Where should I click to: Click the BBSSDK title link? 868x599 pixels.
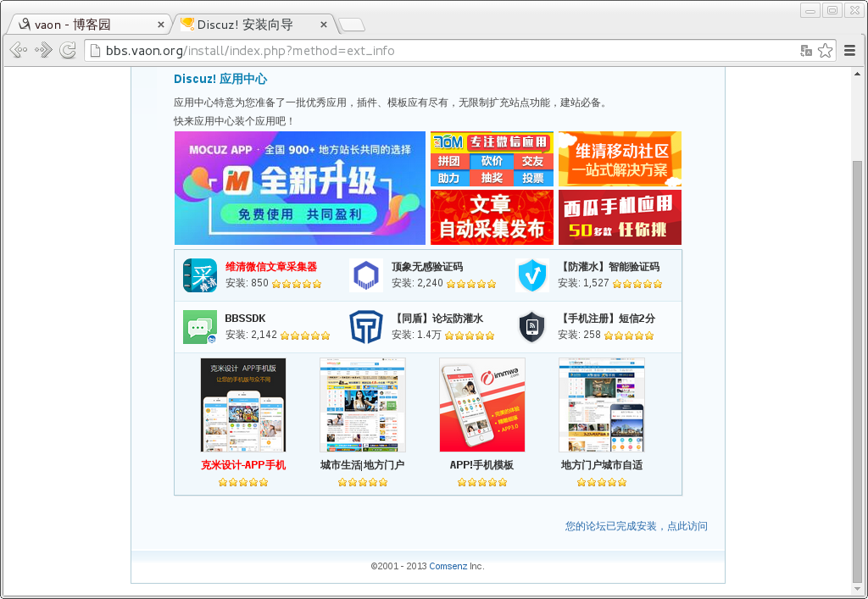(245, 319)
